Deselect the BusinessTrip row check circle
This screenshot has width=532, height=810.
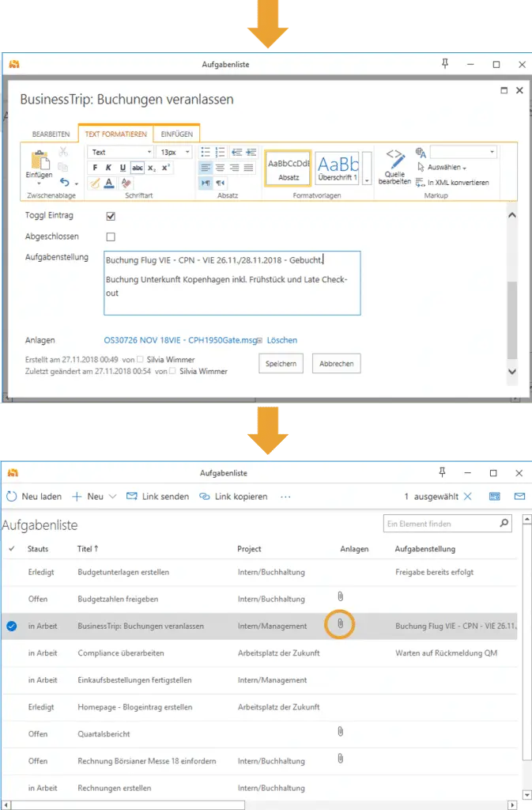(x=11, y=626)
